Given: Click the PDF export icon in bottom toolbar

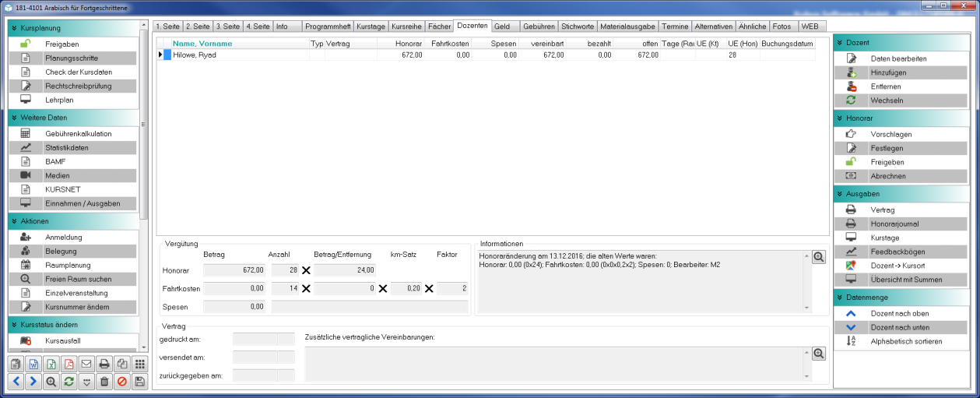Looking at the screenshot, I should [69, 364].
